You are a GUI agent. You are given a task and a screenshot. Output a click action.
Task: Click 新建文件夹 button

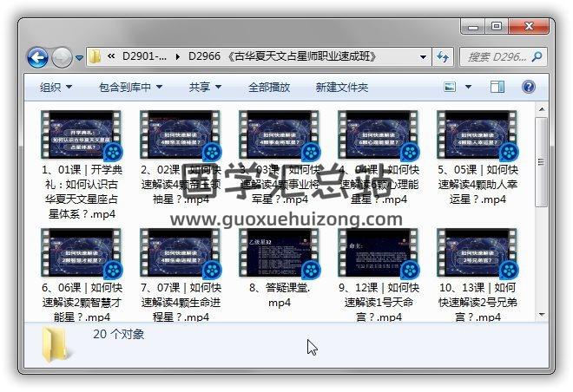342,87
